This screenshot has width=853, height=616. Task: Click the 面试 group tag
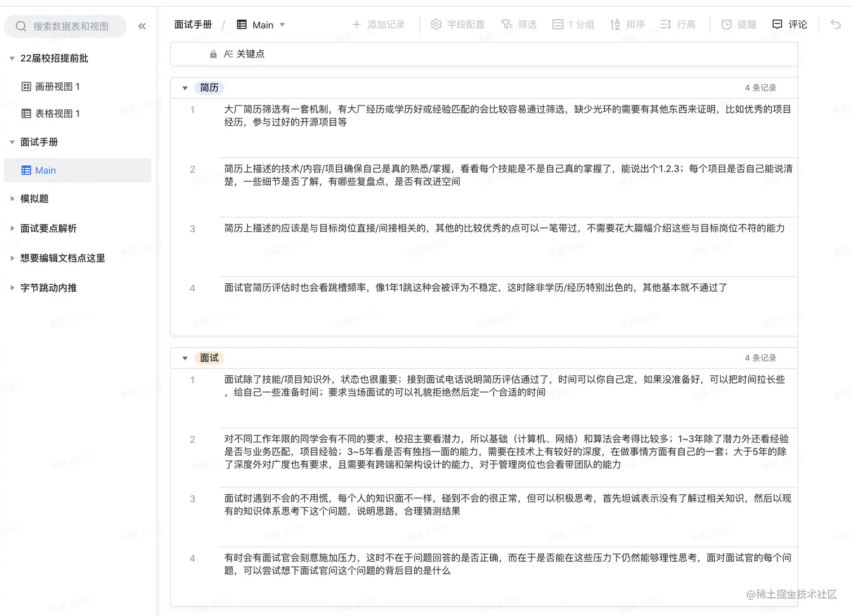209,358
